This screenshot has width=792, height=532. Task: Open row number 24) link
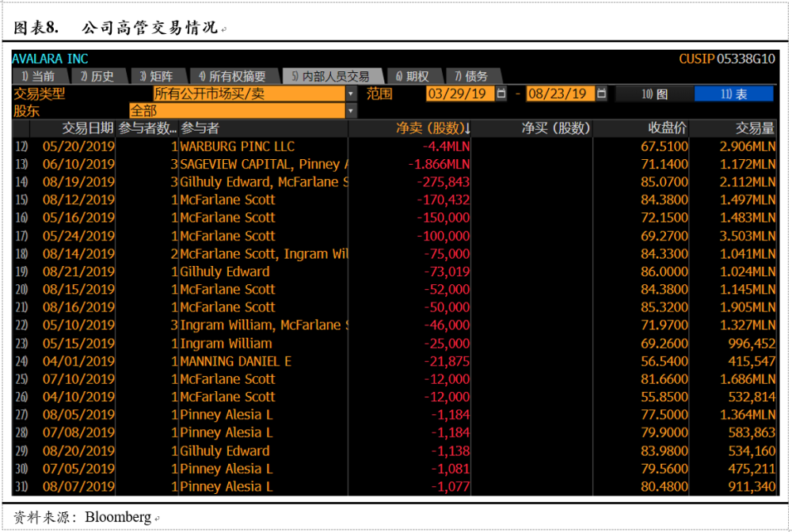(21, 361)
